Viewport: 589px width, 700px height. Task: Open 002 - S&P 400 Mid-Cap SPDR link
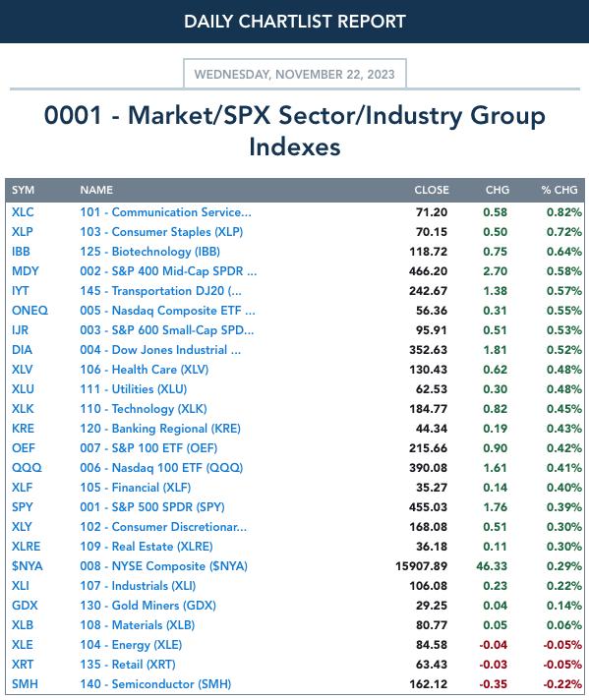(168, 271)
